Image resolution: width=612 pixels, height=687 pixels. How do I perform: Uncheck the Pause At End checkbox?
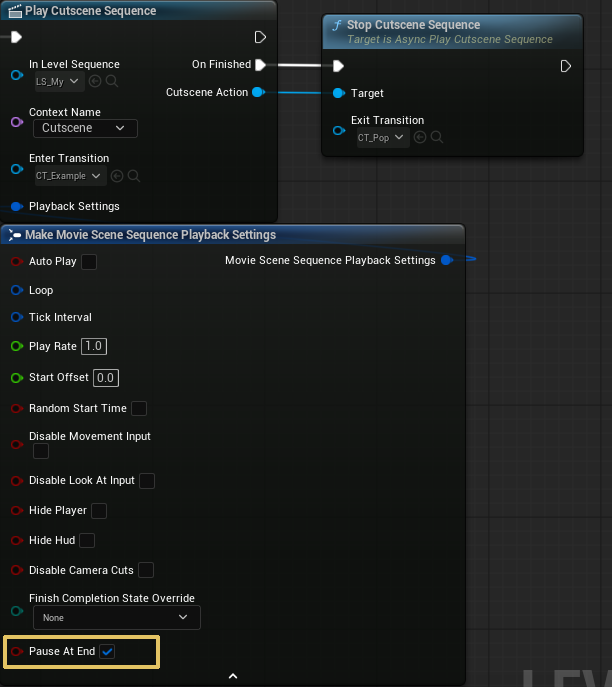108,651
